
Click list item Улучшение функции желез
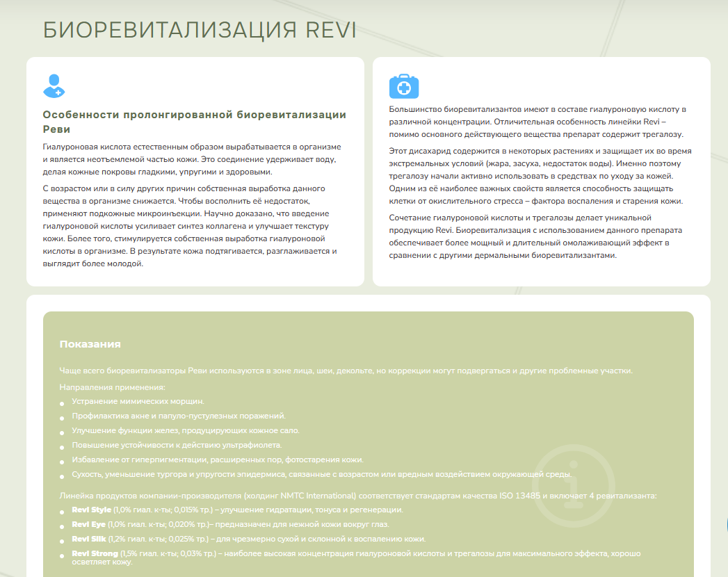186,430
